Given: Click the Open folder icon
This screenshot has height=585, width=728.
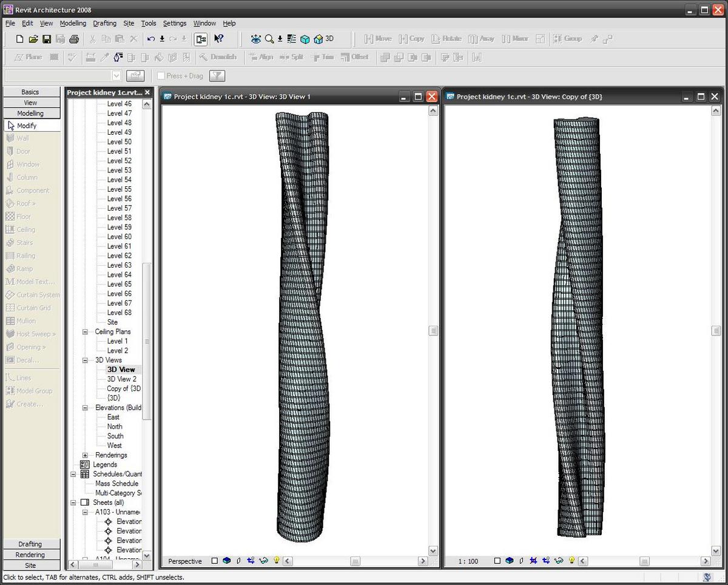Looking at the screenshot, I should (x=33, y=39).
